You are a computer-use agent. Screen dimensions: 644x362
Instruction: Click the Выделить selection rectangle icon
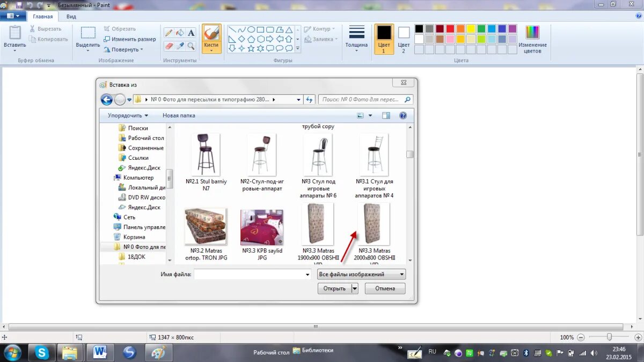pos(88,33)
